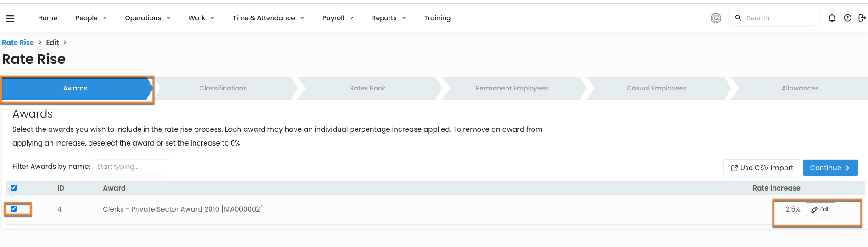Select the Allowances step tab
Image resolution: width=868 pixels, height=247 pixels.
point(800,88)
